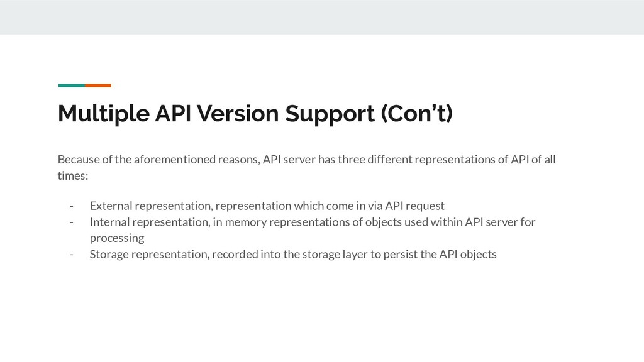Viewport: 644px width, 362px height.
Task: Click the '(Con't)' part of the title
Action: click(x=417, y=114)
